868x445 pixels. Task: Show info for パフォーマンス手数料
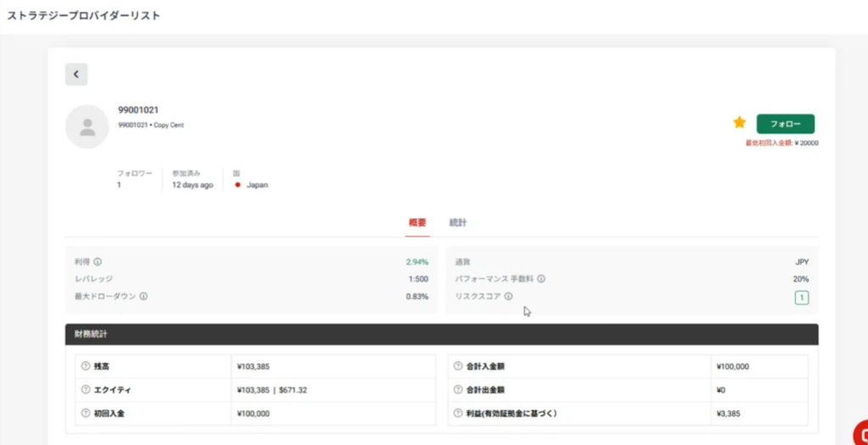(541, 279)
